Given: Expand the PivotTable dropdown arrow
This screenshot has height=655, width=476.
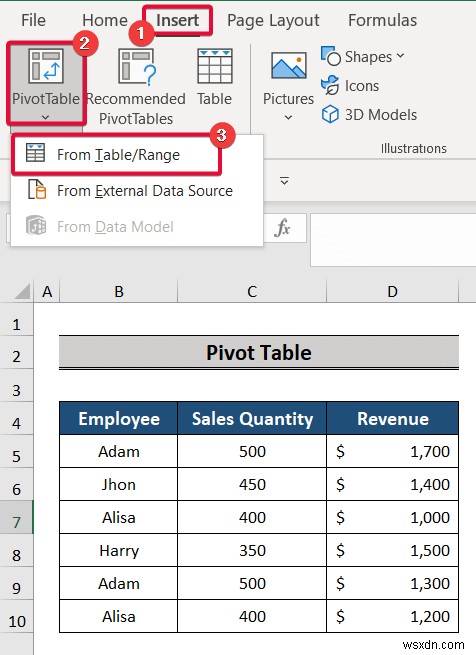Looking at the screenshot, I should click(x=46, y=118).
